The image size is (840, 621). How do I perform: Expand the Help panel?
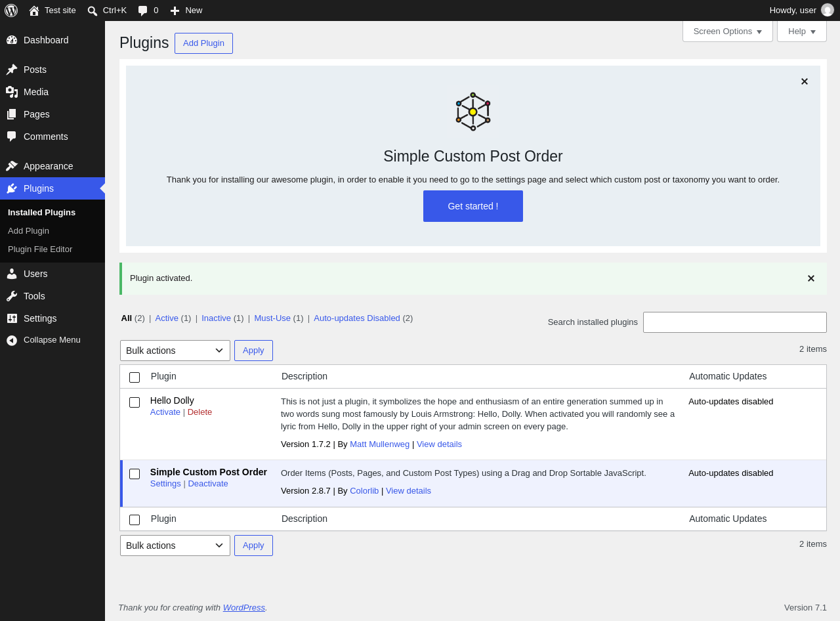pyautogui.click(x=802, y=32)
